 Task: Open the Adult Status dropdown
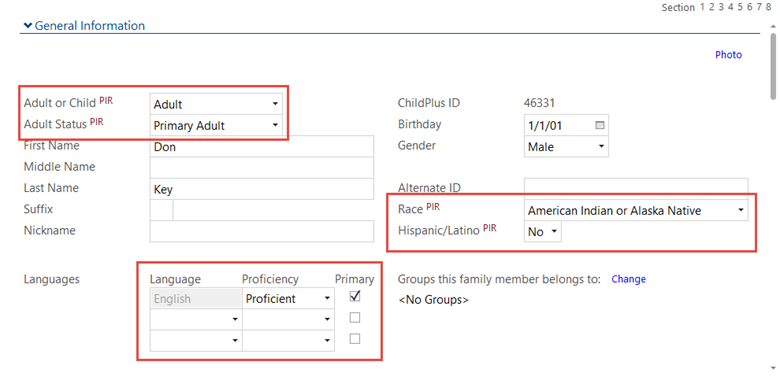pos(216,125)
